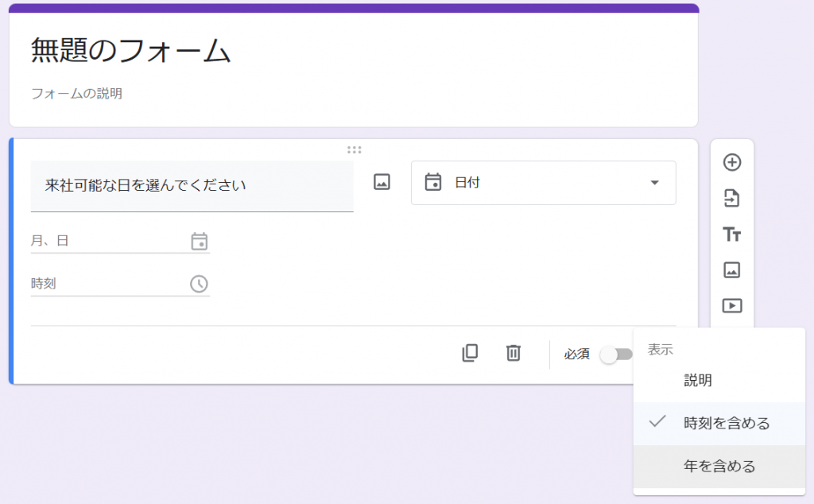Import questions from another form
The height and width of the screenshot is (504, 814).
[x=731, y=198]
